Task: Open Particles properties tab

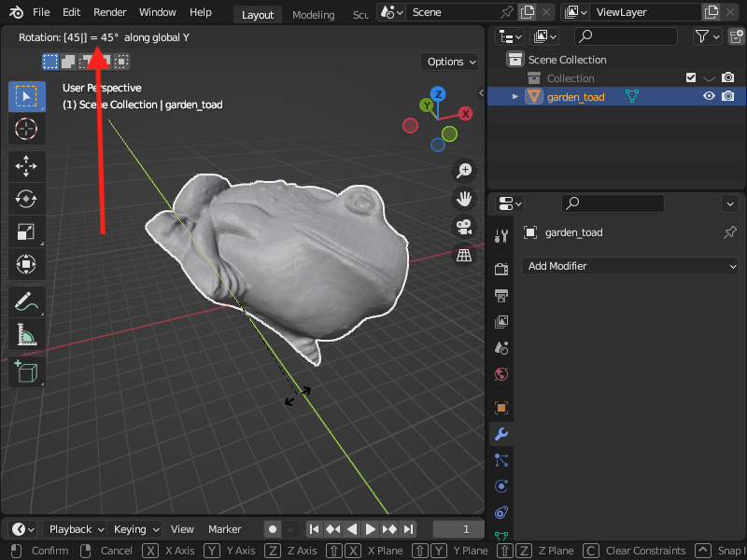Action: click(501, 460)
